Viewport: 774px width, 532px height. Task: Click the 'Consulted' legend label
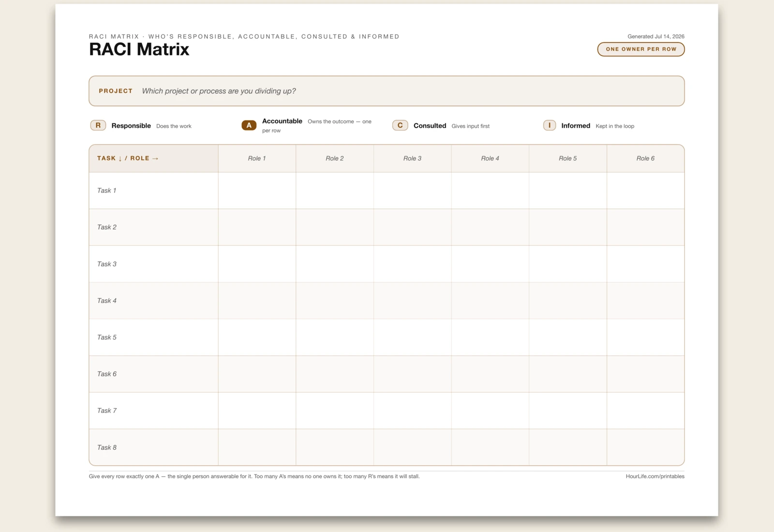pyautogui.click(x=430, y=126)
